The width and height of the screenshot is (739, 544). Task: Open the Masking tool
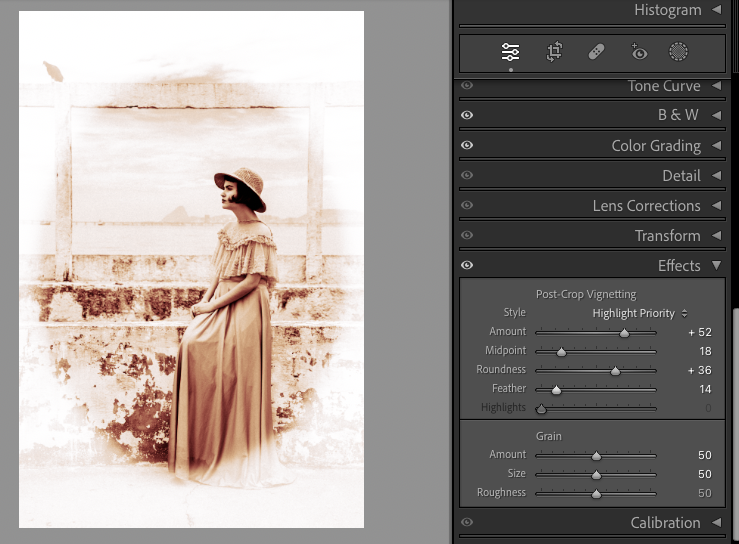click(679, 53)
